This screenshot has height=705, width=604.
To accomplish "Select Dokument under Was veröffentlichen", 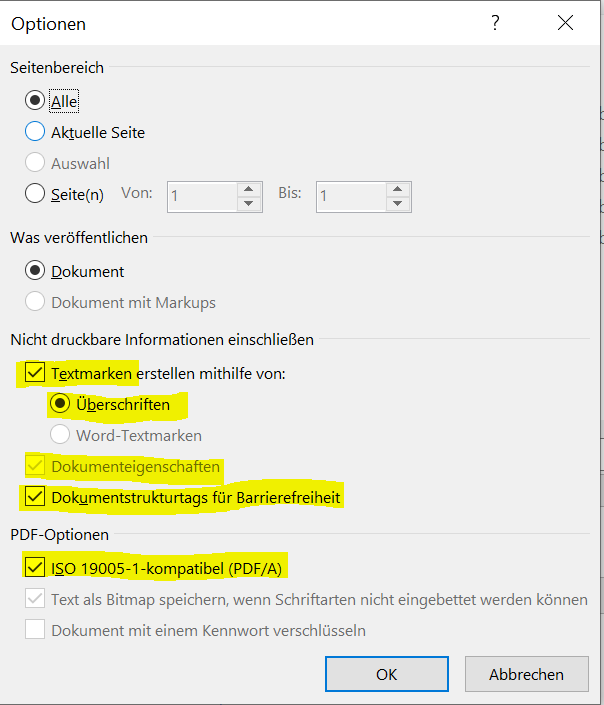I will pyautogui.click(x=35, y=271).
